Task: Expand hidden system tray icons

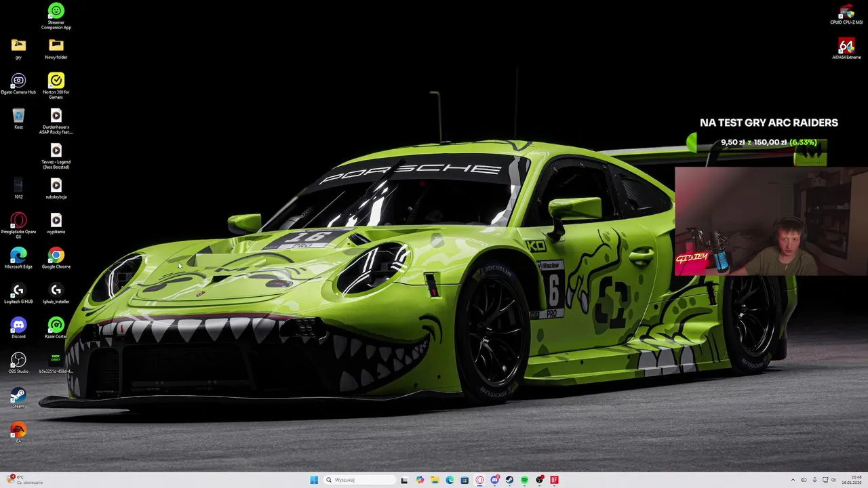Action: [793, 480]
